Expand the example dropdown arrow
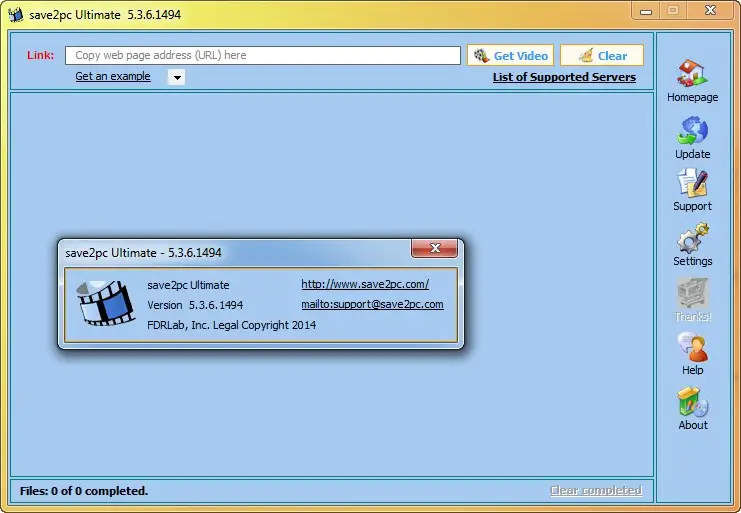Viewport: 741px width, 513px height. click(177, 77)
